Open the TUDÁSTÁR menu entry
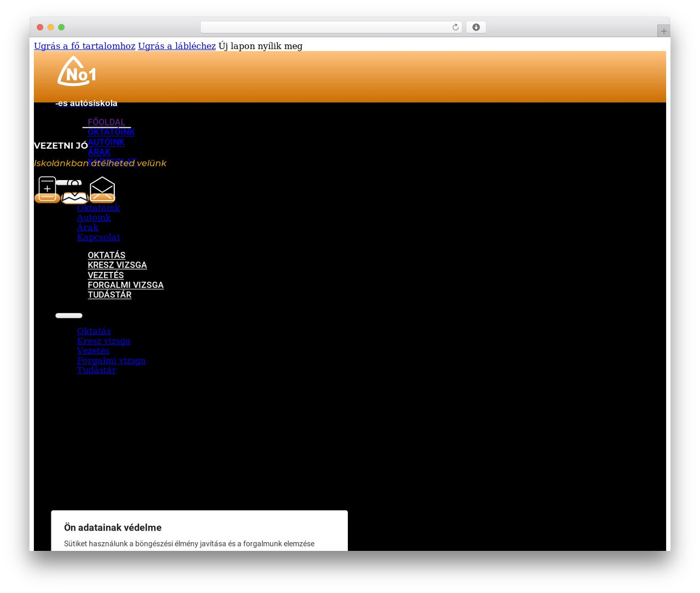 (x=109, y=295)
